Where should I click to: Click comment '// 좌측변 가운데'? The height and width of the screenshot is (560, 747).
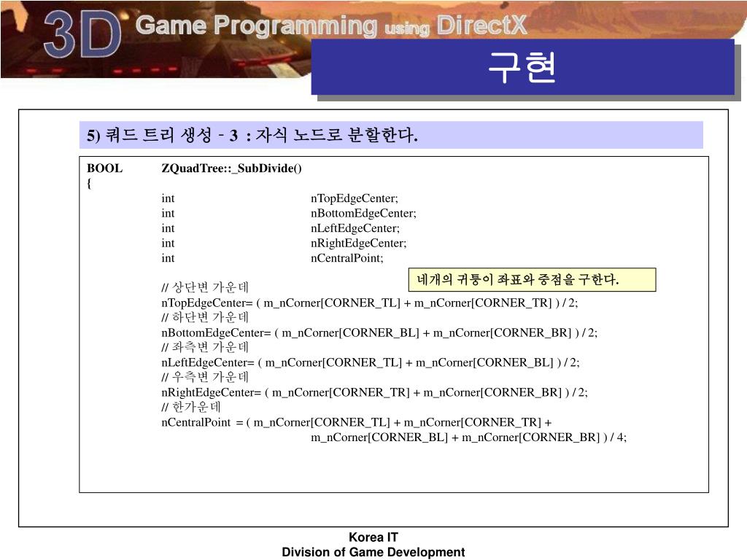[205, 347]
